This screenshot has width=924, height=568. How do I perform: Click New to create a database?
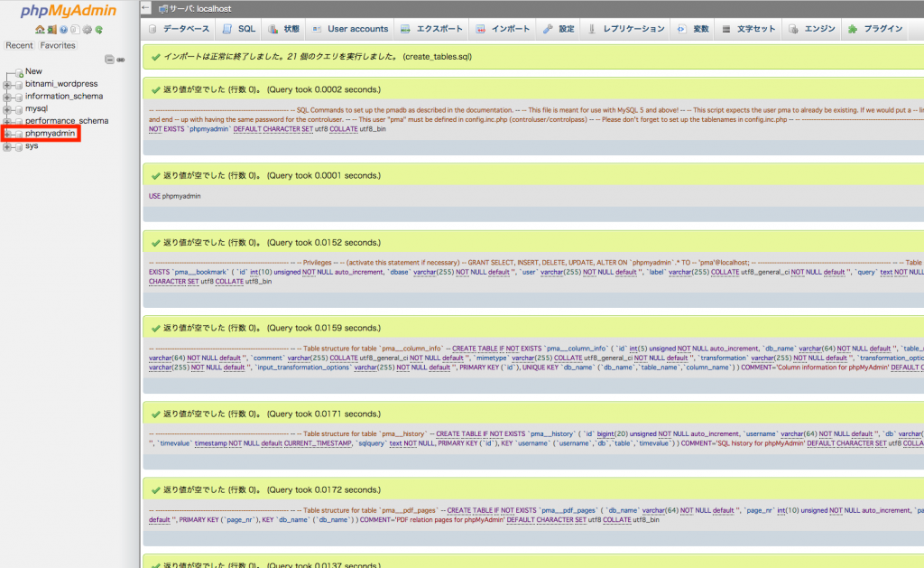pos(33,71)
